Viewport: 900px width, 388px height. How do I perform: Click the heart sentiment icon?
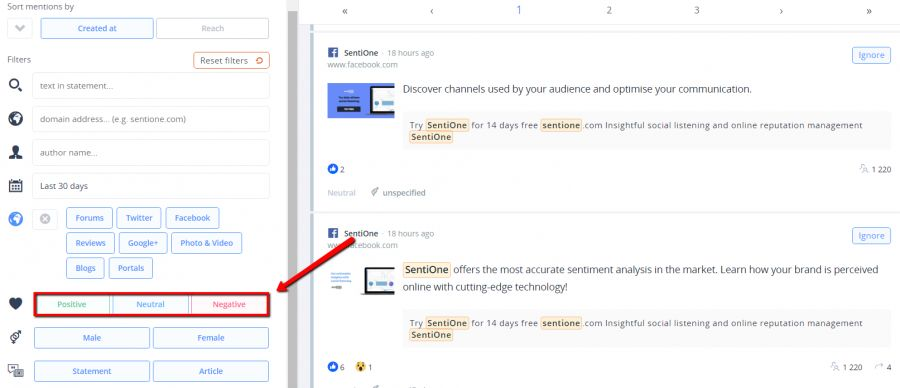15,304
